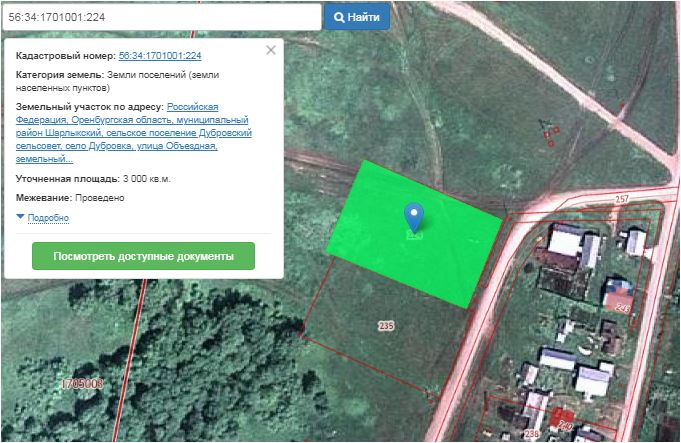Close the parcel info popup
This screenshot has width=681, height=443.
point(270,50)
